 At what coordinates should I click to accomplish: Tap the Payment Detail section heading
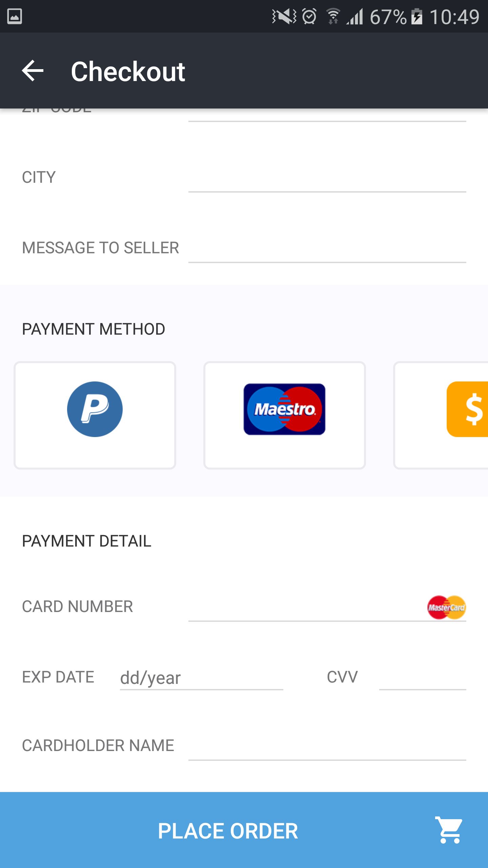(x=87, y=541)
